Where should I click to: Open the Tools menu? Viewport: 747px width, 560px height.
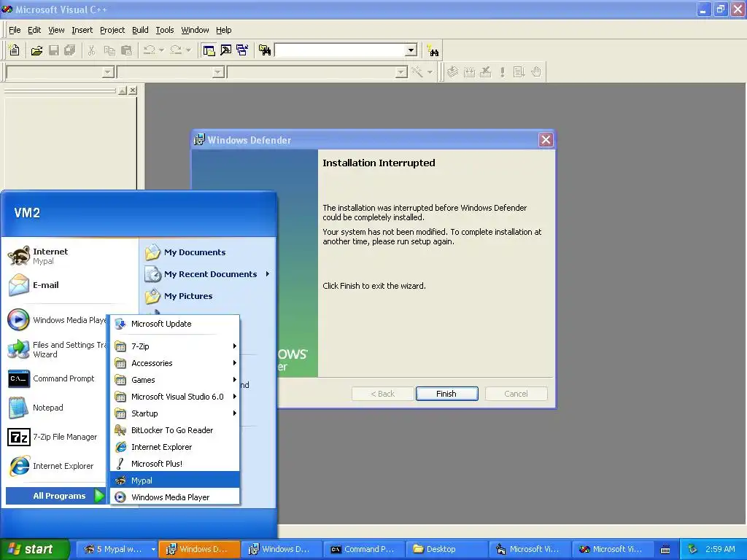[x=165, y=30]
